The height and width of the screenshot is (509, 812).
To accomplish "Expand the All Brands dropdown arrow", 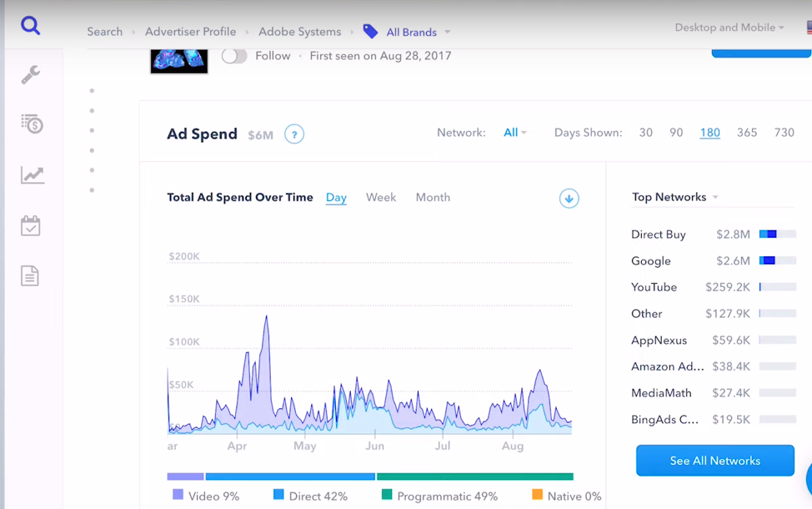I will coord(448,33).
